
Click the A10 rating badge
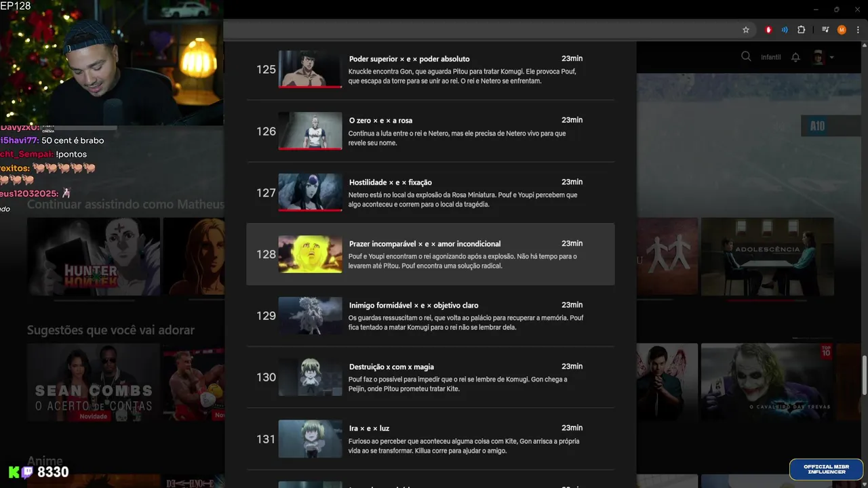(x=817, y=126)
